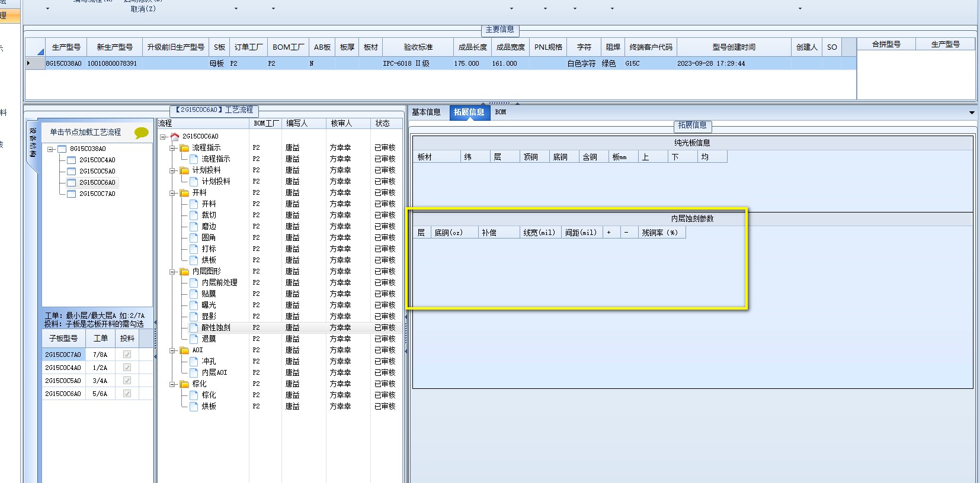
Task: Toggle 投料 checkbox for 2G15C0C5A0 row
Action: tap(127, 381)
